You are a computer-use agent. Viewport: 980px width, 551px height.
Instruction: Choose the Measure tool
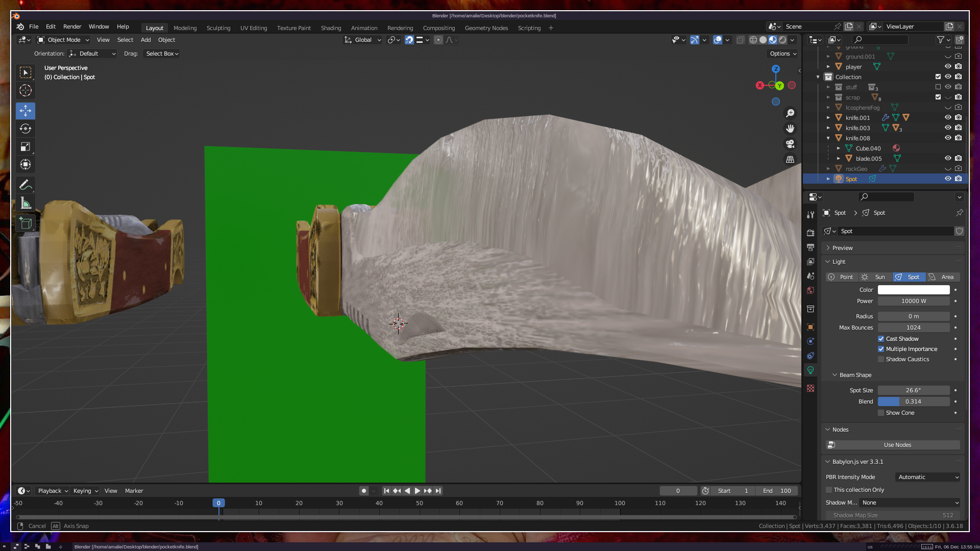[x=25, y=204]
